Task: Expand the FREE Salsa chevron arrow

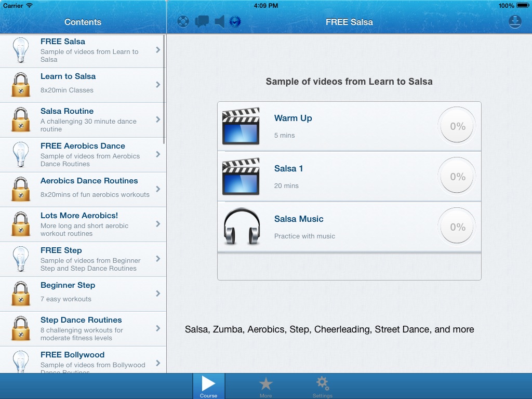Action: point(158,50)
